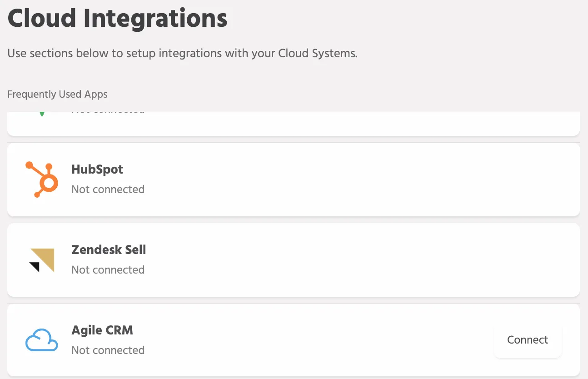The height and width of the screenshot is (379, 588).
Task: Select the Zendesk Sell card's empty area
Action: pos(354,260)
